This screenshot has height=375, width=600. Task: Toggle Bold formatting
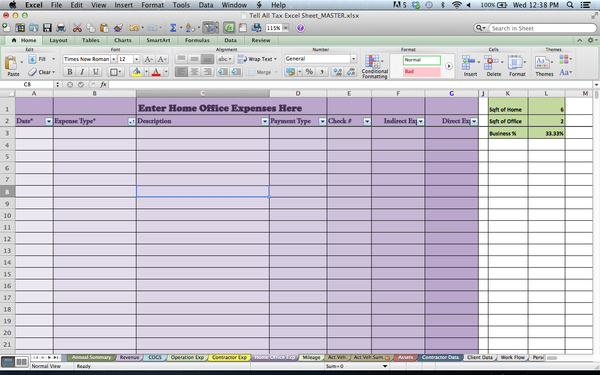pyautogui.click(x=70, y=72)
